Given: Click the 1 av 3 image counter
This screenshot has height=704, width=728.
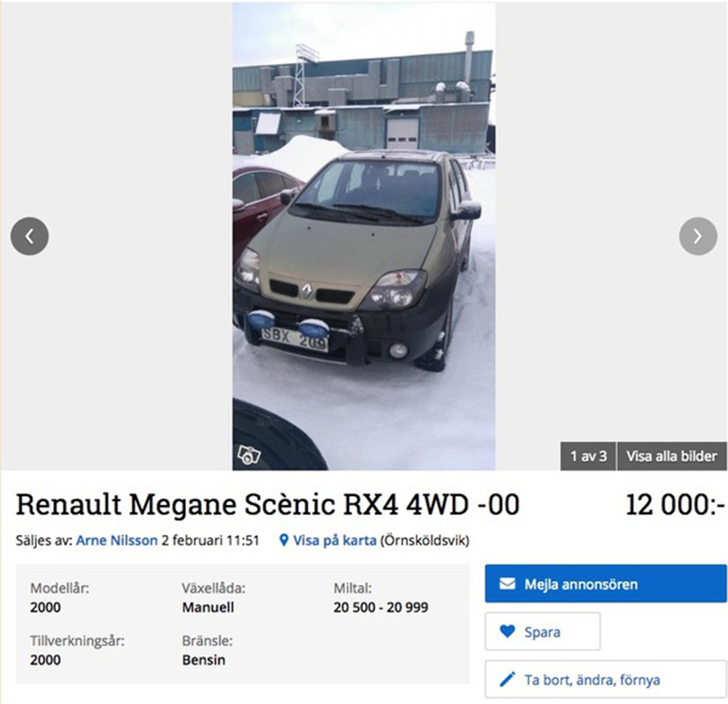Looking at the screenshot, I should [588, 456].
